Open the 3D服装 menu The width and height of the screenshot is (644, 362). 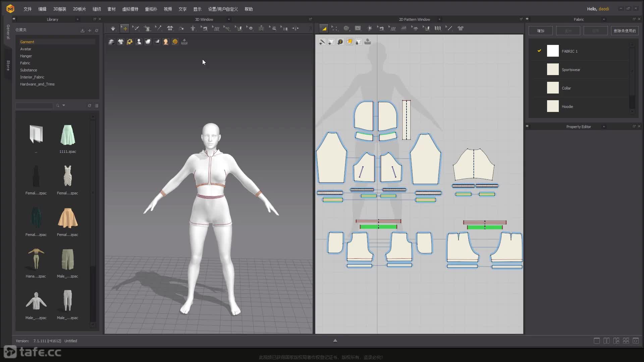(x=60, y=9)
